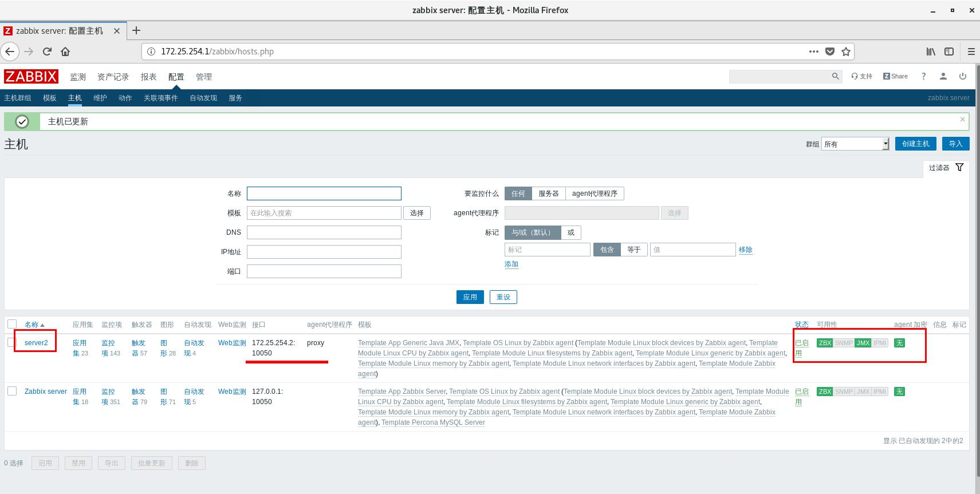Screen dimensions: 980x494
Task: Open the 监测 menu
Action: tap(78, 77)
